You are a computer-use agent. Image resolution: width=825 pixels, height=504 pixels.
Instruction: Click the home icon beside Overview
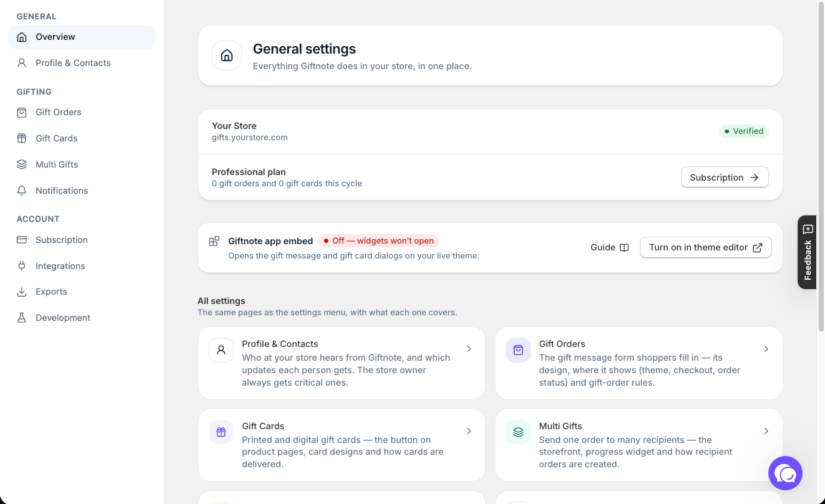[22, 37]
